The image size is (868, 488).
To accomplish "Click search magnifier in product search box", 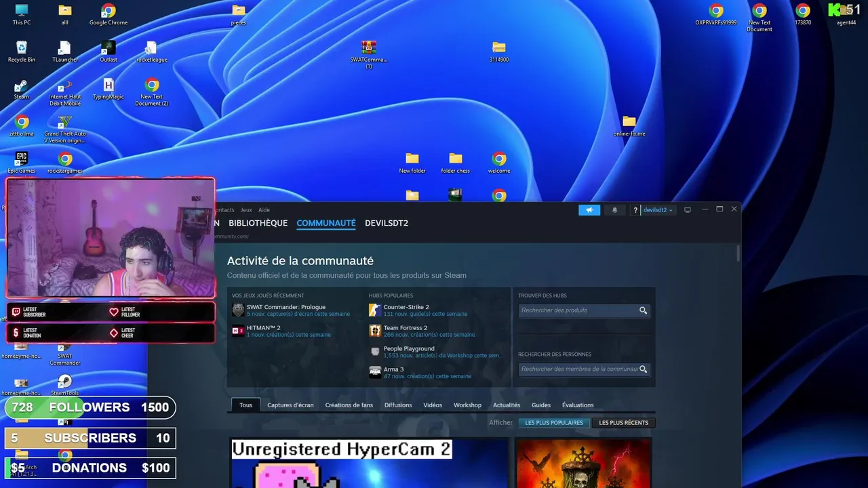I will (x=643, y=310).
